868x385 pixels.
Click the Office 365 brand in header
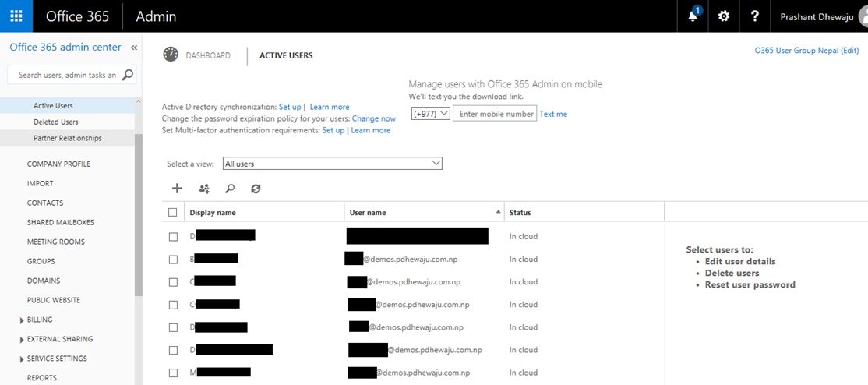pyautogui.click(x=77, y=16)
